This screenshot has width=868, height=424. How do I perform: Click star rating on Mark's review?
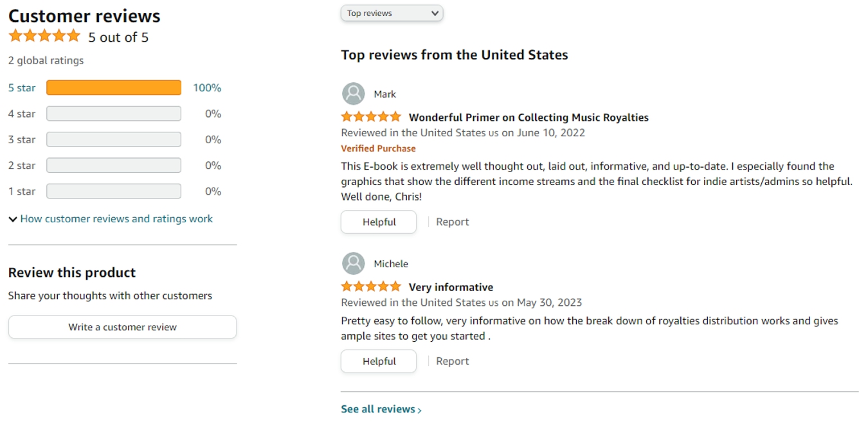(x=371, y=117)
